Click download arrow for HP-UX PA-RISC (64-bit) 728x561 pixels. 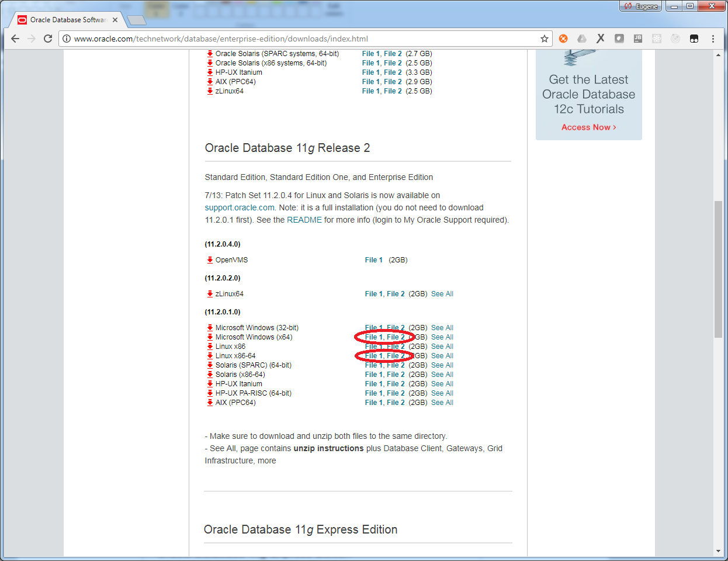pos(210,393)
